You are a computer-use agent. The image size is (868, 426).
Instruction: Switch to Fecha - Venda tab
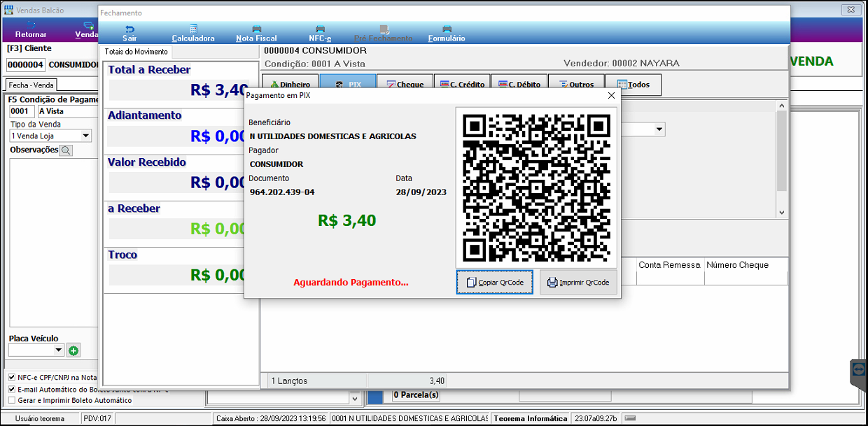point(31,85)
